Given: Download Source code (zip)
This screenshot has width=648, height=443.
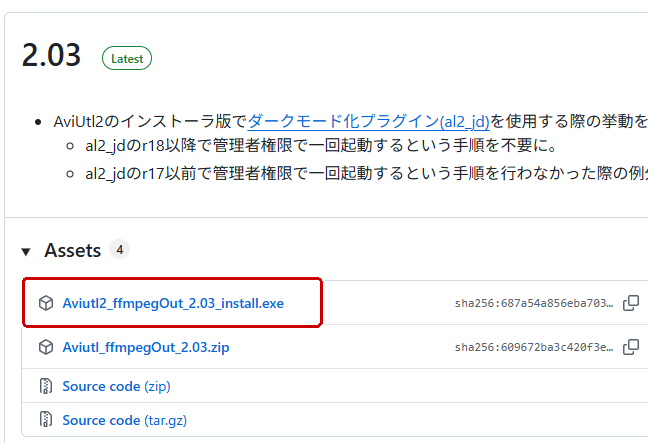Looking at the screenshot, I should coord(115,386).
